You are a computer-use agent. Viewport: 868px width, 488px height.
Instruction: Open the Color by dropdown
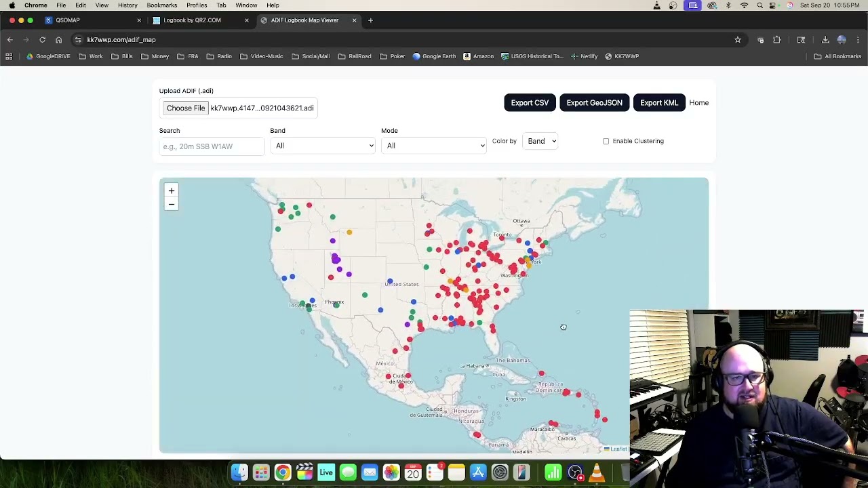[540, 141]
